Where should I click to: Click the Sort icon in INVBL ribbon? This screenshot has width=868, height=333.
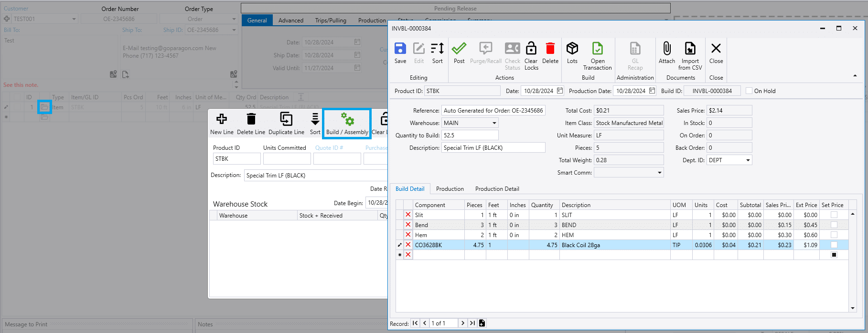[437, 49]
